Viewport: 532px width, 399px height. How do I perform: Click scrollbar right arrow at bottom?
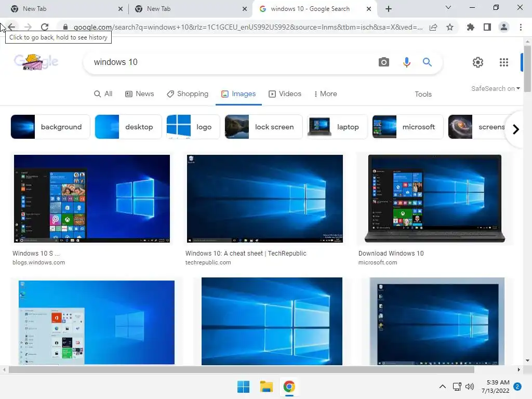click(519, 369)
